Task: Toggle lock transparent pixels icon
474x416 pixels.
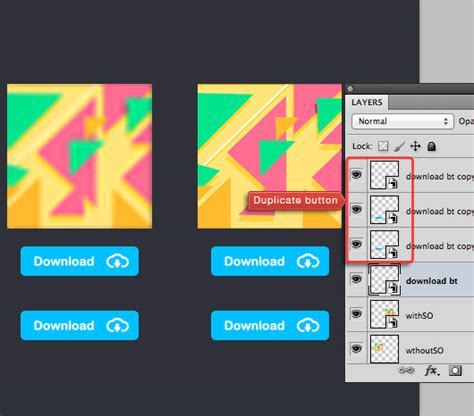Action: click(x=383, y=146)
